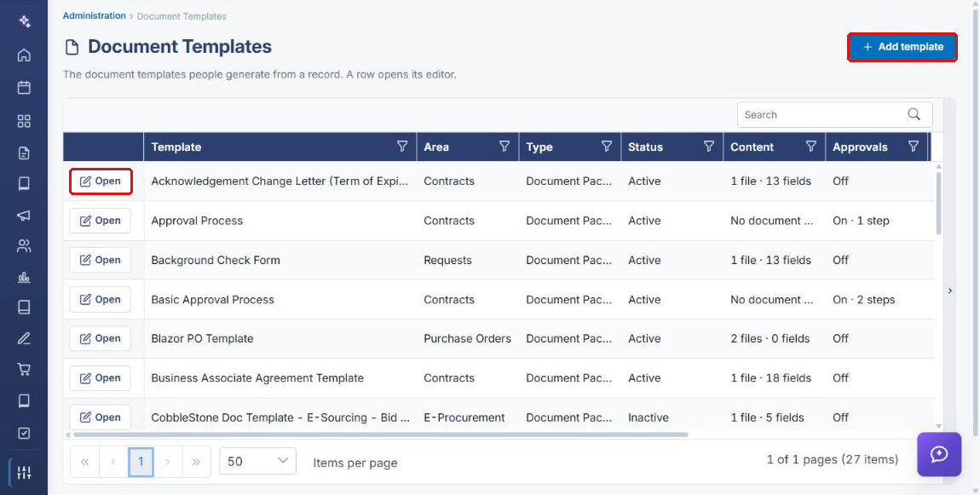Open filter for the Type column
The image size is (980, 495).
[606, 147]
